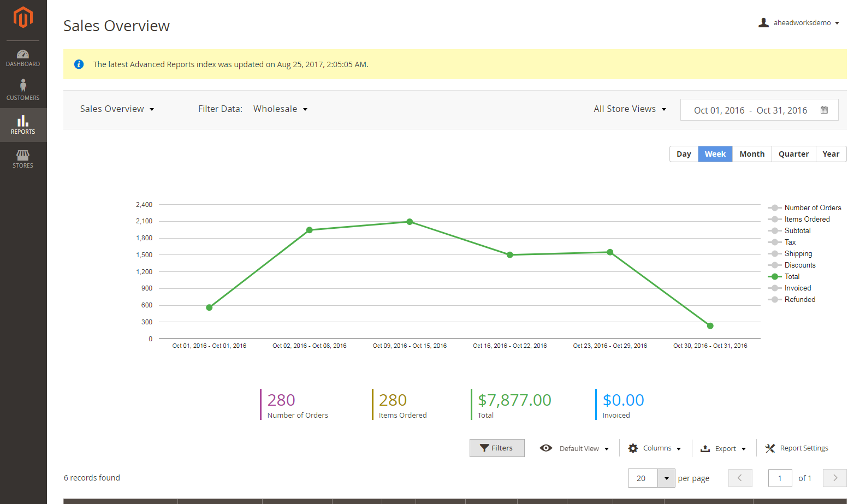Click the info icon in the notice banner
The image size is (848, 504).
point(79,64)
